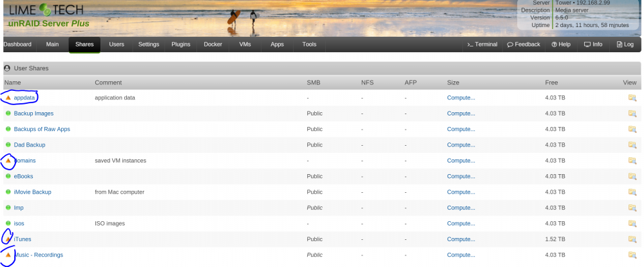This screenshot has width=644, height=267.
Task: Open the Apps tab
Action: click(277, 44)
